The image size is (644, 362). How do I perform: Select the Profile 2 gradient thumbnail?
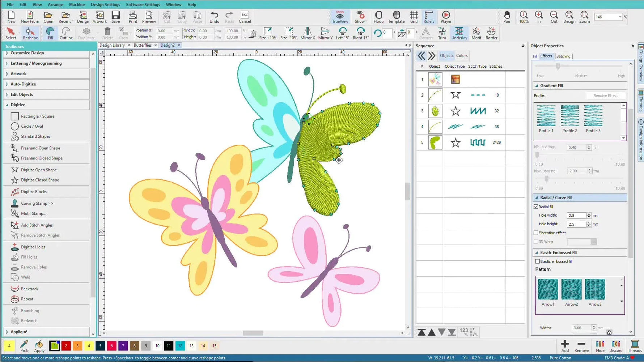tap(569, 119)
